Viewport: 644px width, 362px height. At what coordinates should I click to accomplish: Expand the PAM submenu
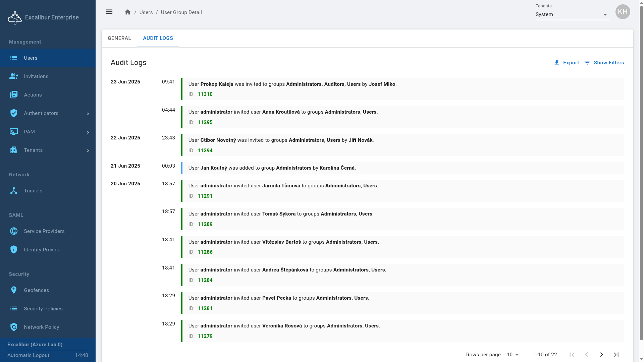(x=88, y=132)
